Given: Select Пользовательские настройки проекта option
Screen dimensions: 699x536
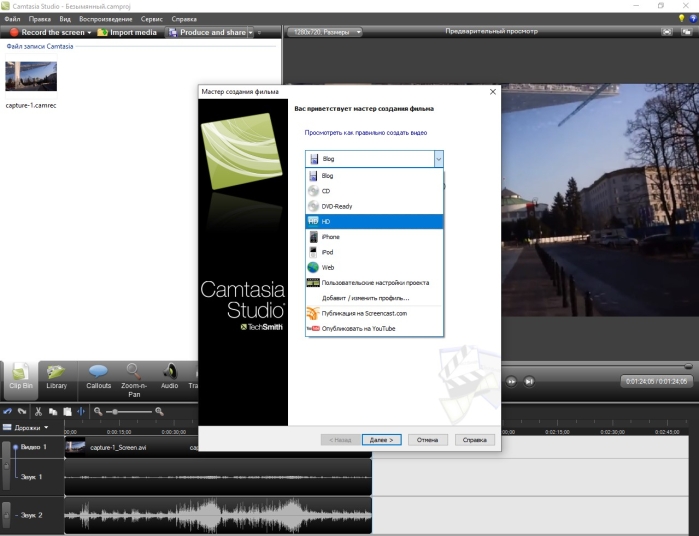Looking at the screenshot, I should [x=374, y=283].
